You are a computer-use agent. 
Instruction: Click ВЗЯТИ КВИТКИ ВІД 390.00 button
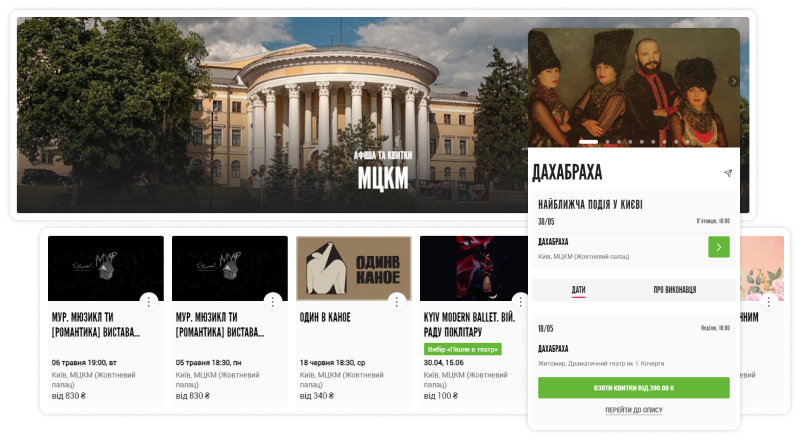coord(634,388)
